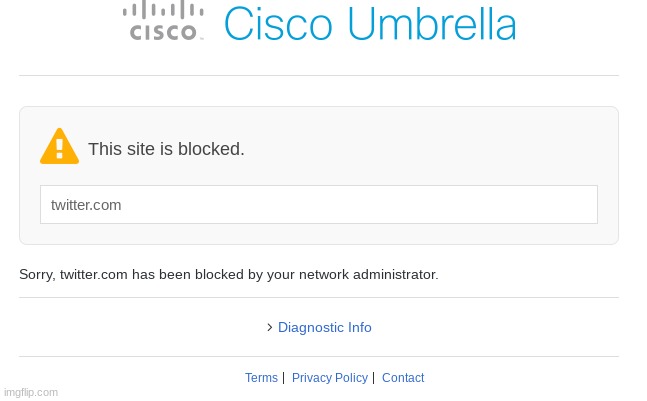Viewport: 647px width, 401px height.
Task: Open the Contact link
Action: [x=403, y=377]
